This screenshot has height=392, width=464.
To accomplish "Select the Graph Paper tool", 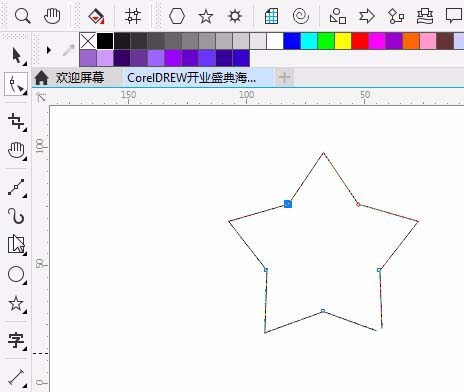I will pos(271,16).
